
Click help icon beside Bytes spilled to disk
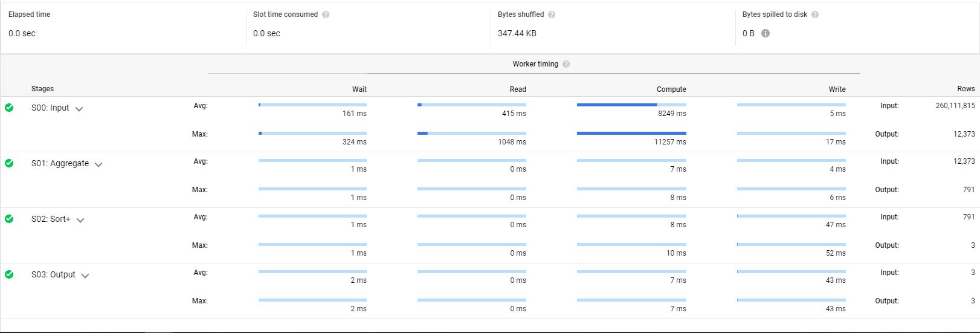[815, 15]
